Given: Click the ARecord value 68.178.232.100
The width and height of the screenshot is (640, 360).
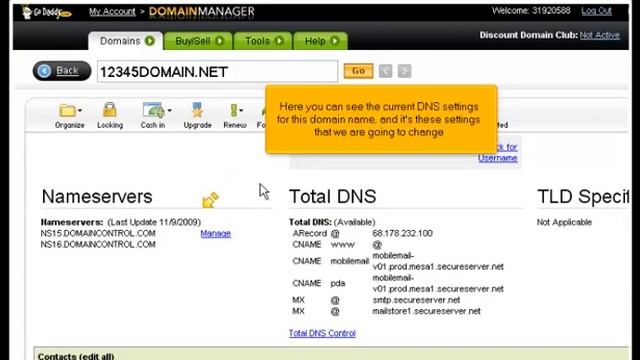Looking at the screenshot, I should 402,233.
